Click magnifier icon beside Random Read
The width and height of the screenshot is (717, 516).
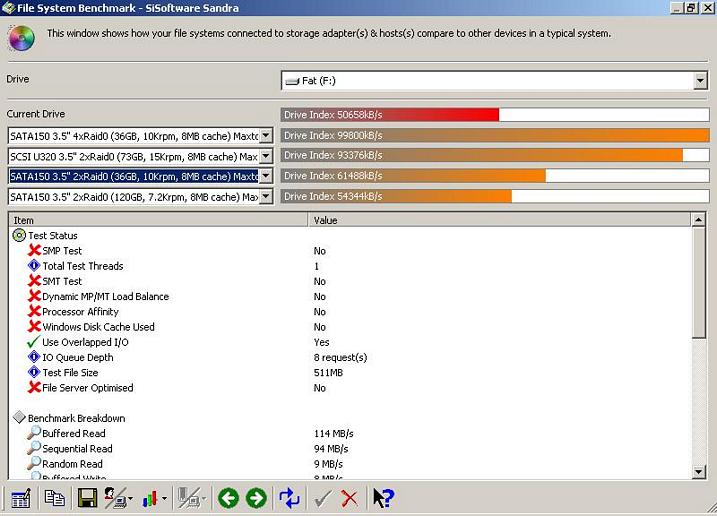(34, 463)
